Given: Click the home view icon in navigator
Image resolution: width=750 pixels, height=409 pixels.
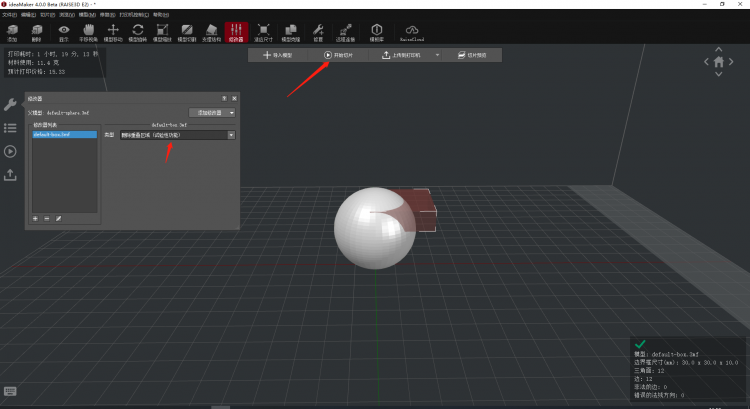Looking at the screenshot, I should 718,62.
